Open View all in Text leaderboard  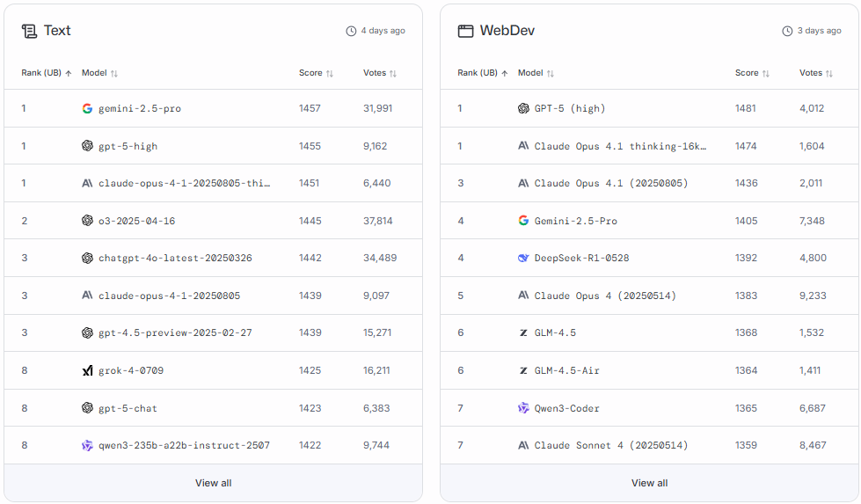point(213,483)
